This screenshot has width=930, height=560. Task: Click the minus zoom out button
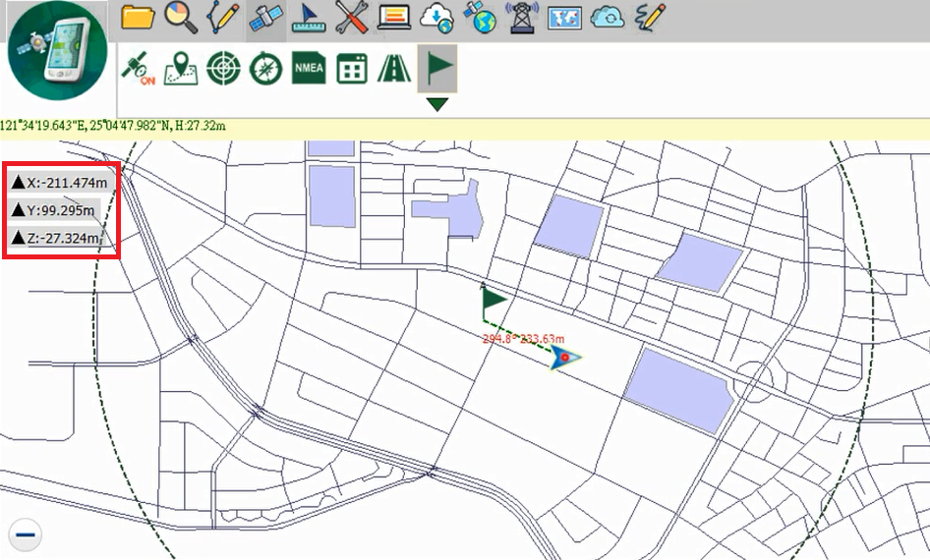[x=26, y=534]
